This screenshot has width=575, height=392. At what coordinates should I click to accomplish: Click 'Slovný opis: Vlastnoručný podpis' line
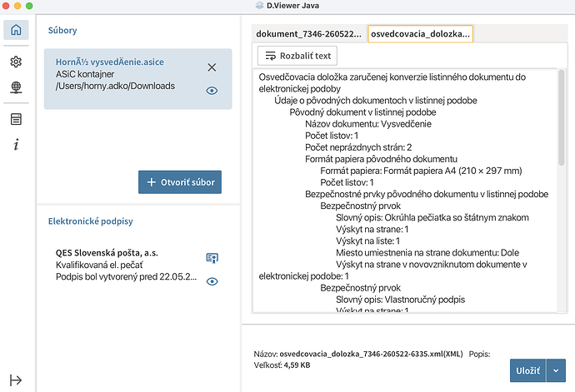tap(400, 300)
